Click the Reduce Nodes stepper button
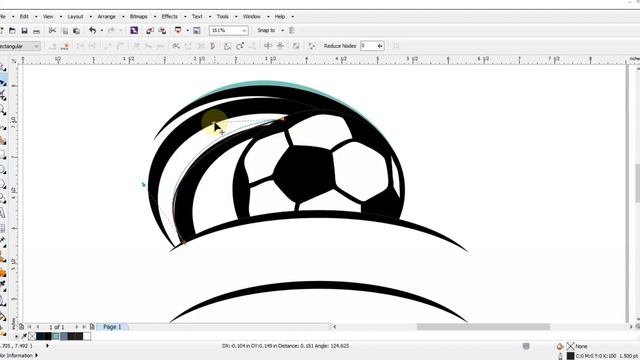The height and width of the screenshot is (360, 640). pos(380,46)
